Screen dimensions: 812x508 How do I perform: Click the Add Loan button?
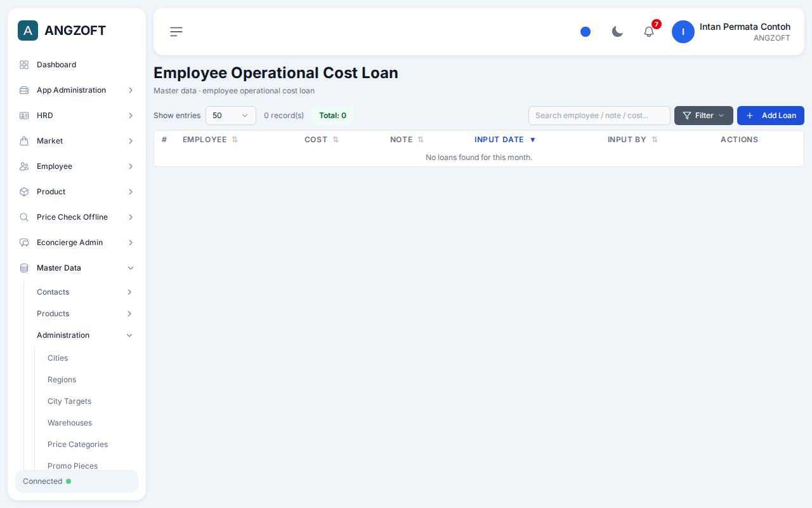coord(771,116)
